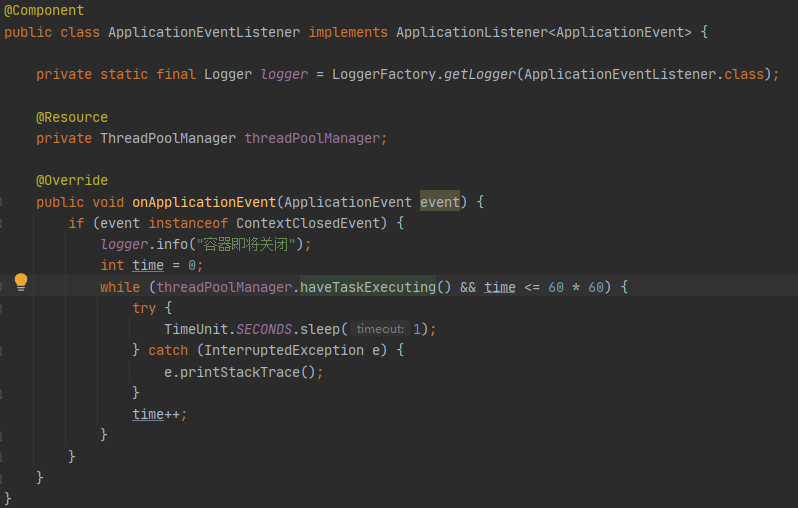The width and height of the screenshot is (798, 508).
Task: Click the void keyword
Action: [x=108, y=202]
